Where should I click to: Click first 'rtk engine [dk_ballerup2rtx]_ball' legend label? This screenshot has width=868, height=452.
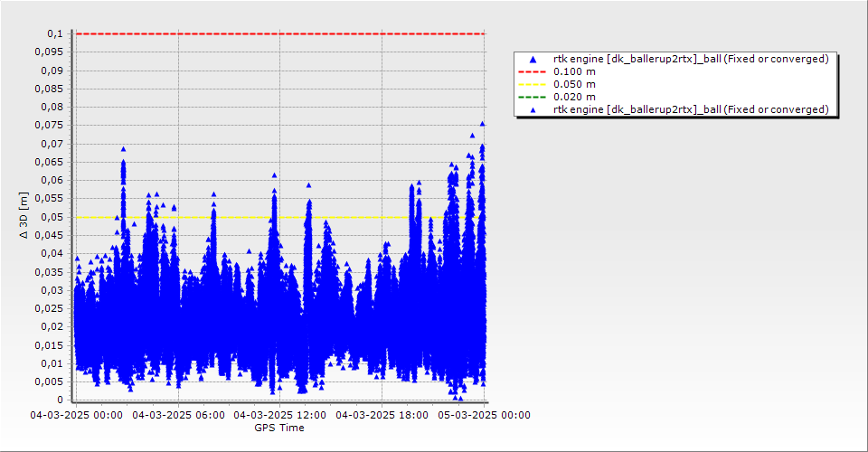click(x=691, y=59)
